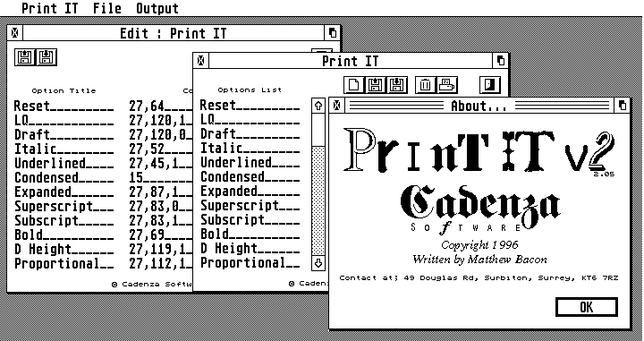The image size is (644, 341).
Task: Click the code field 27,83,1 for Subscript
Action: [x=161, y=221]
